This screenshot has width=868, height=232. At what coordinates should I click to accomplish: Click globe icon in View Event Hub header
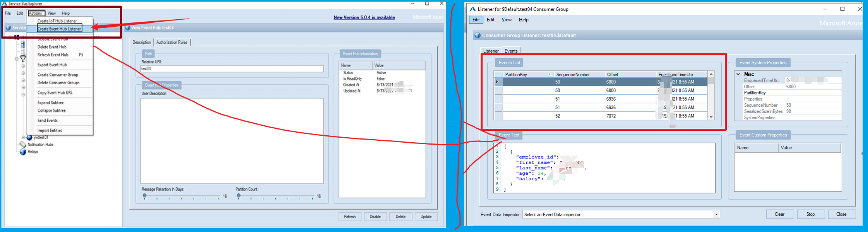(x=127, y=28)
